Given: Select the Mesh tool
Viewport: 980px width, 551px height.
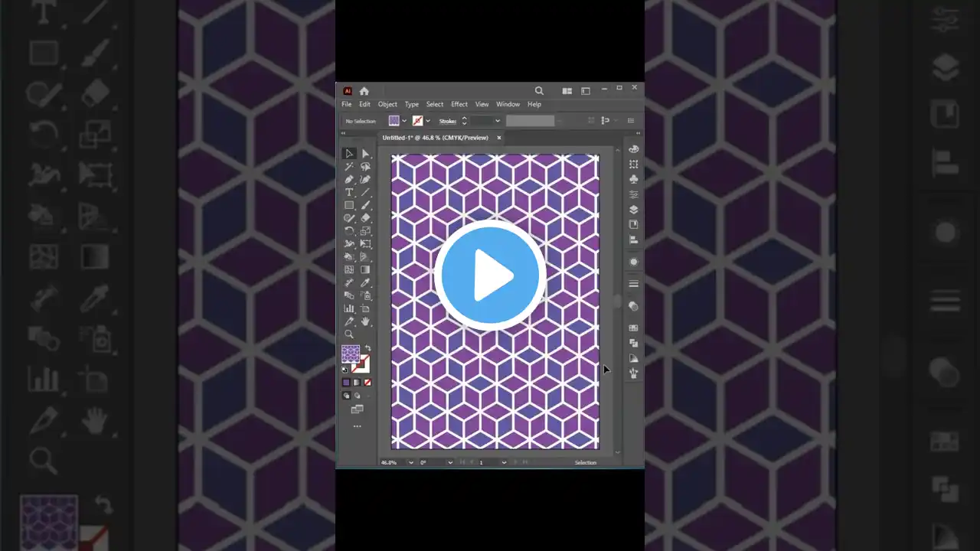Looking at the screenshot, I should click(349, 269).
